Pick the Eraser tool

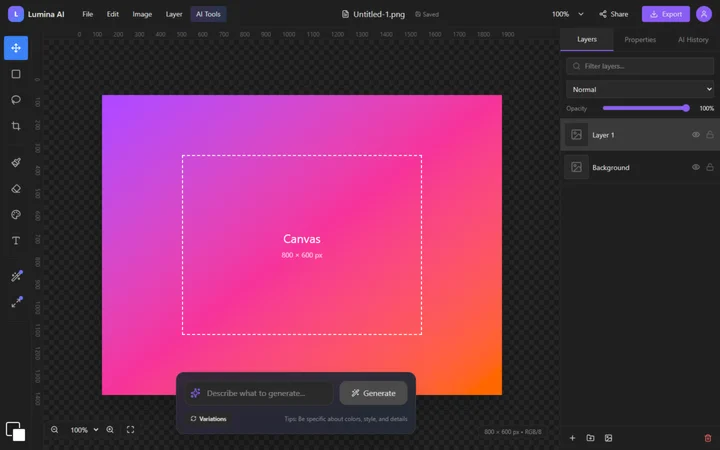[x=16, y=188]
